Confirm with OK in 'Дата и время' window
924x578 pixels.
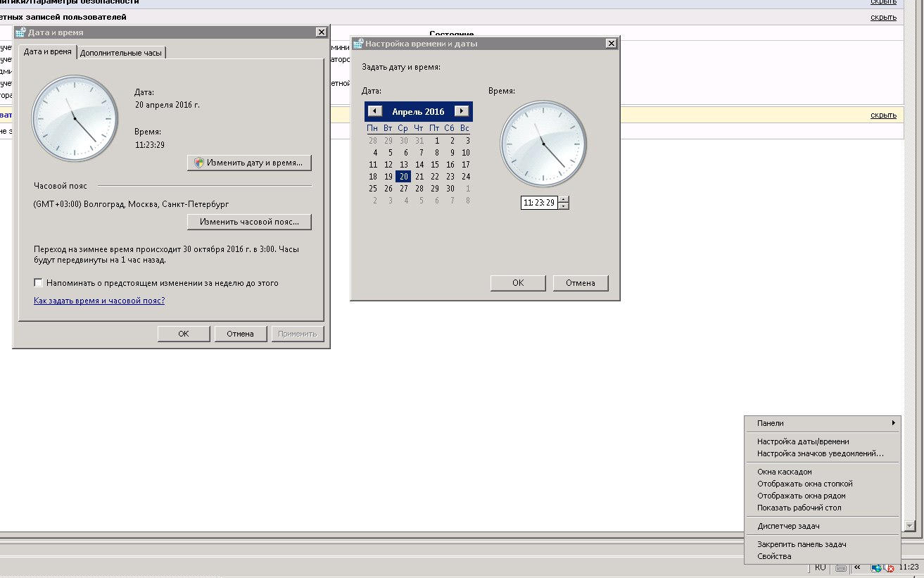pos(184,334)
